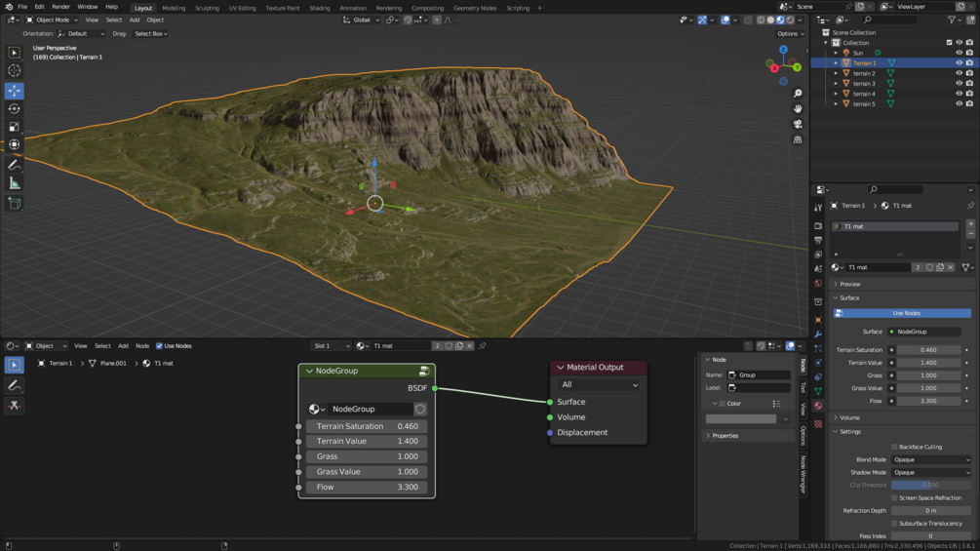Image resolution: width=980 pixels, height=551 pixels.
Task: Click the Cursor tool in viewport toolbar
Action: pyautogui.click(x=14, y=70)
